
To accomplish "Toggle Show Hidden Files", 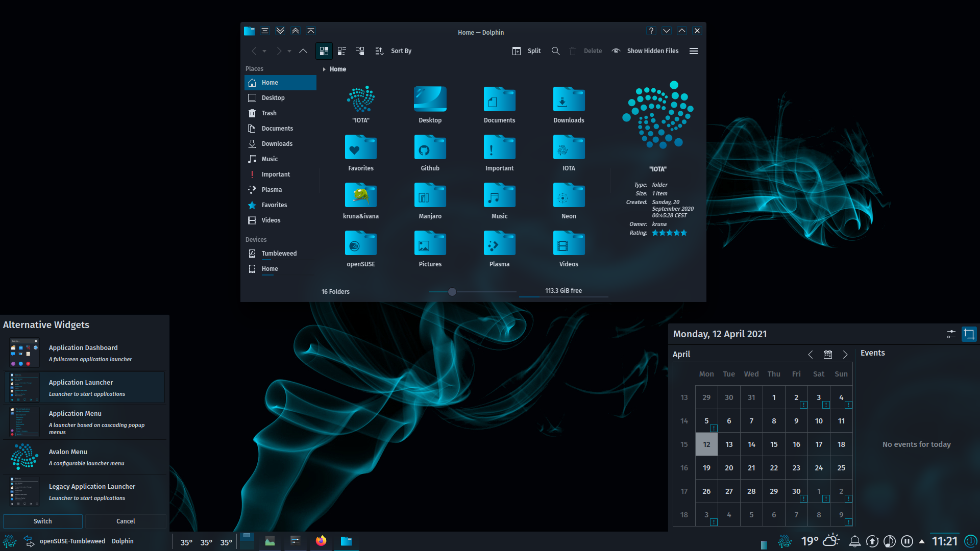I will (x=645, y=51).
